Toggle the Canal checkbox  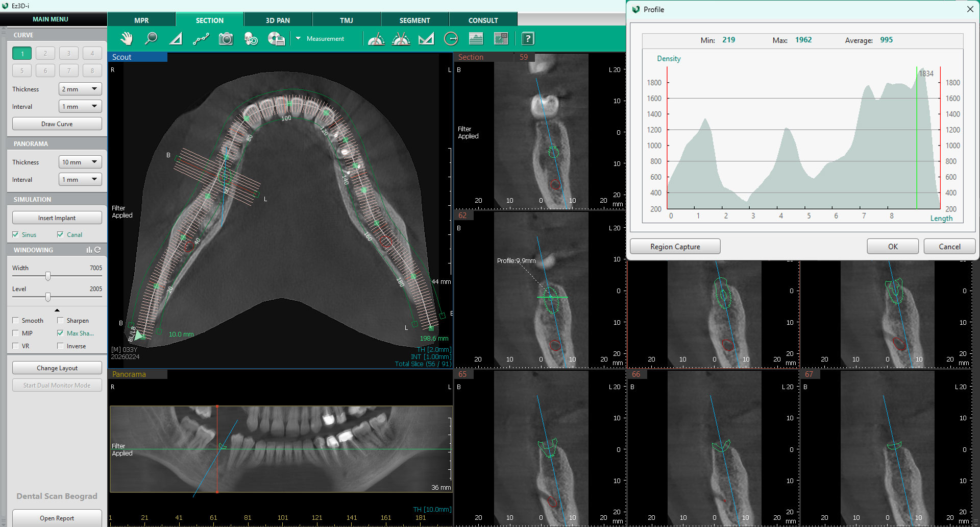(60, 234)
